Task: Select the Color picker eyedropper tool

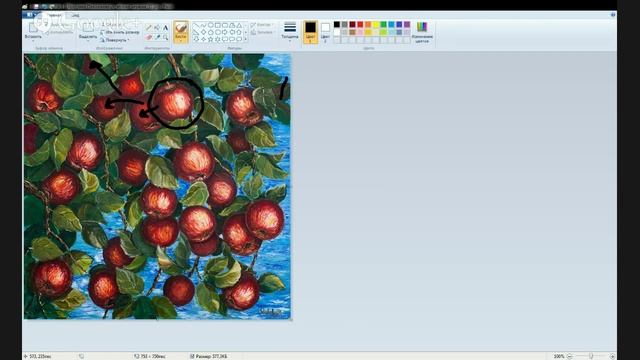Action: point(157,37)
